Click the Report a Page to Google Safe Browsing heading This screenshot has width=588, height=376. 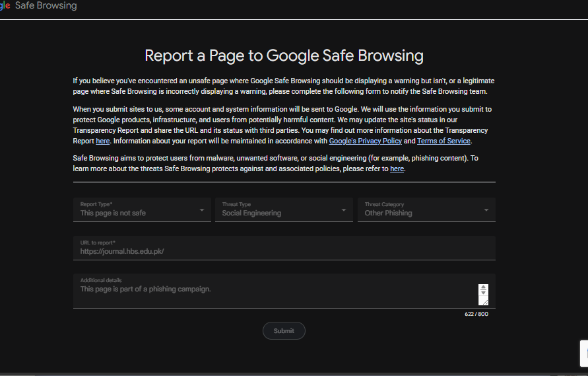click(284, 56)
